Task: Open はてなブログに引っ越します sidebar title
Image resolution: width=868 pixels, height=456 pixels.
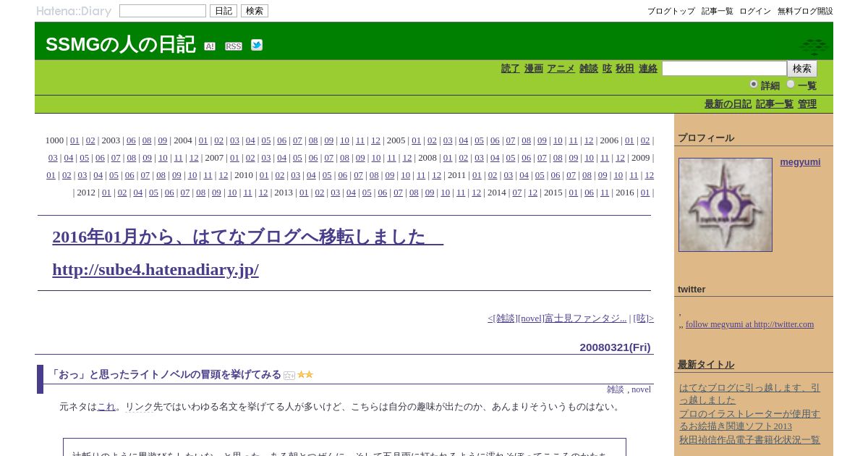Action: pos(749,394)
